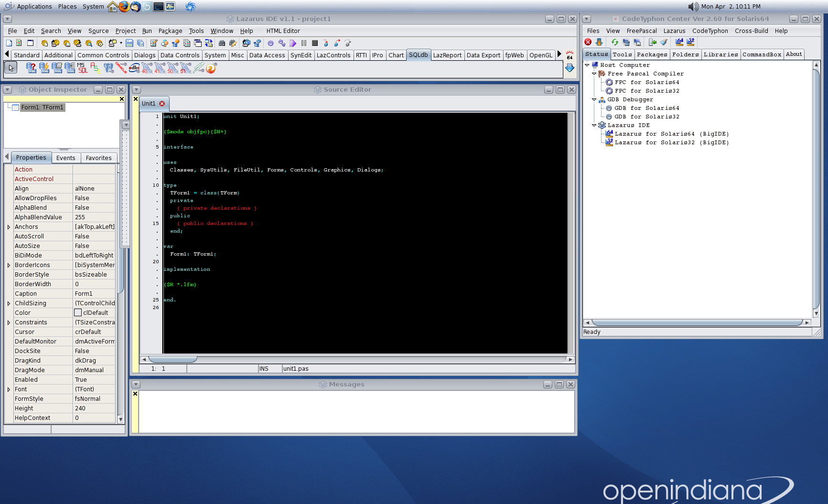
Task: Click the Pause debug icon
Action: (304, 43)
